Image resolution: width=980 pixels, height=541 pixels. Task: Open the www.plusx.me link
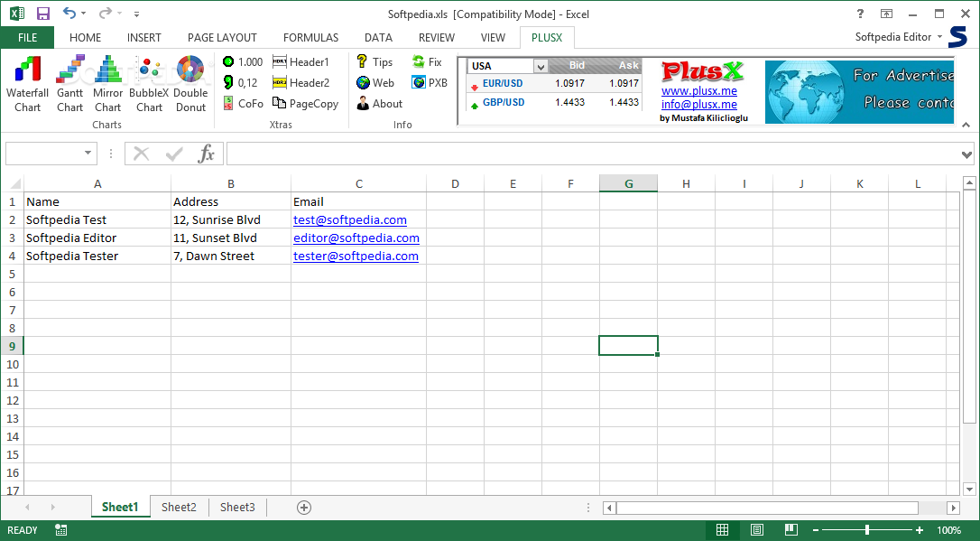[699, 90]
